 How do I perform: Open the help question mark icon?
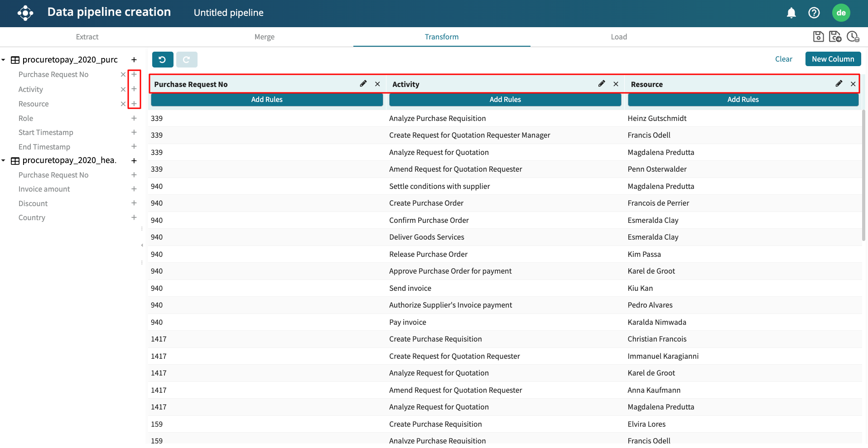[814, 13]
